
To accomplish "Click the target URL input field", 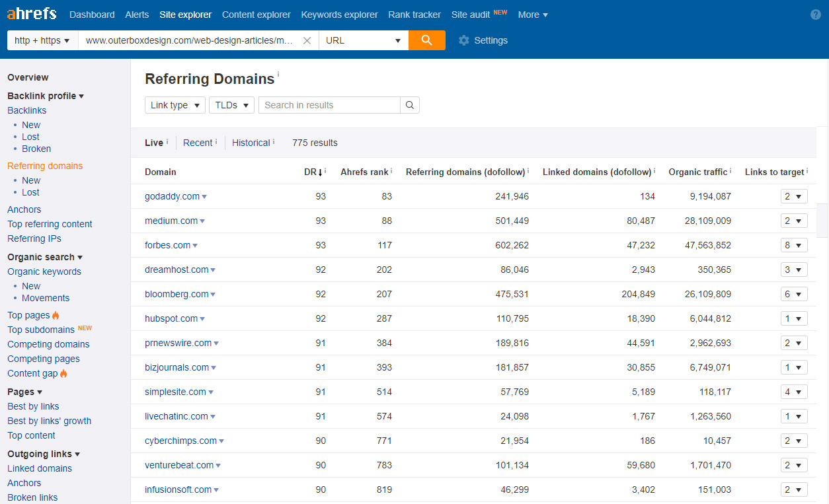I will coord(190,40).
